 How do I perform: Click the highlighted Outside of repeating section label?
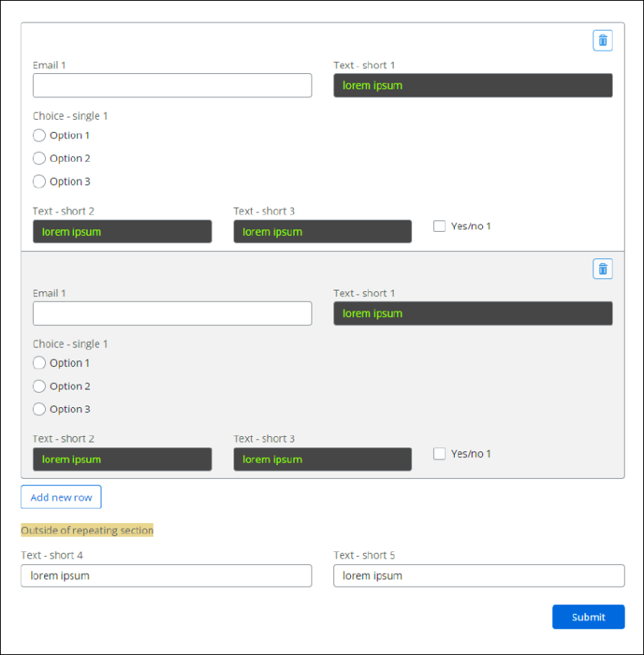pos(87,530)
